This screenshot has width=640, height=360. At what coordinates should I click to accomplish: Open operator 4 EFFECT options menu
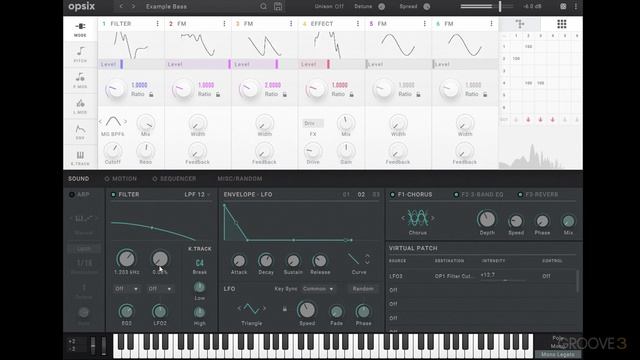(x=358, y=24)
